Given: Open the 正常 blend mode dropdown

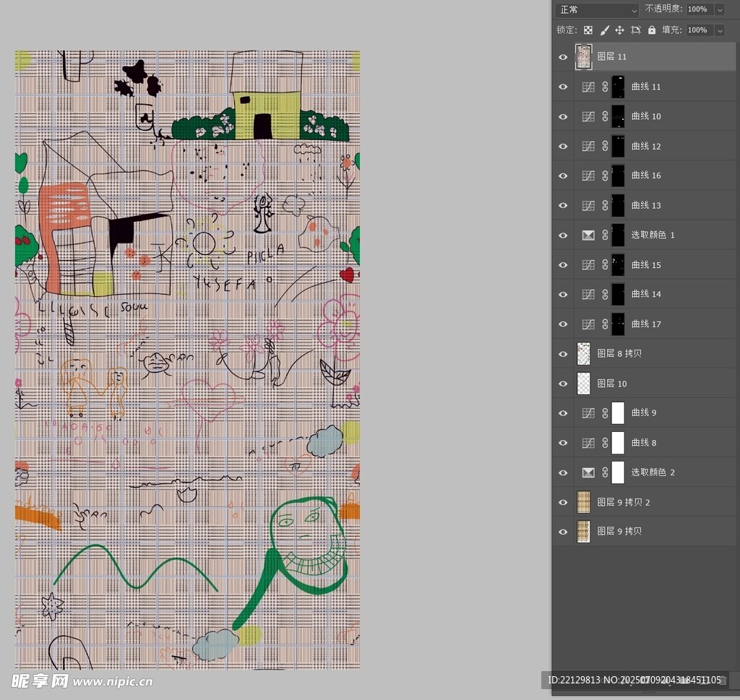Looking at the screenshot, I should 597,10.
